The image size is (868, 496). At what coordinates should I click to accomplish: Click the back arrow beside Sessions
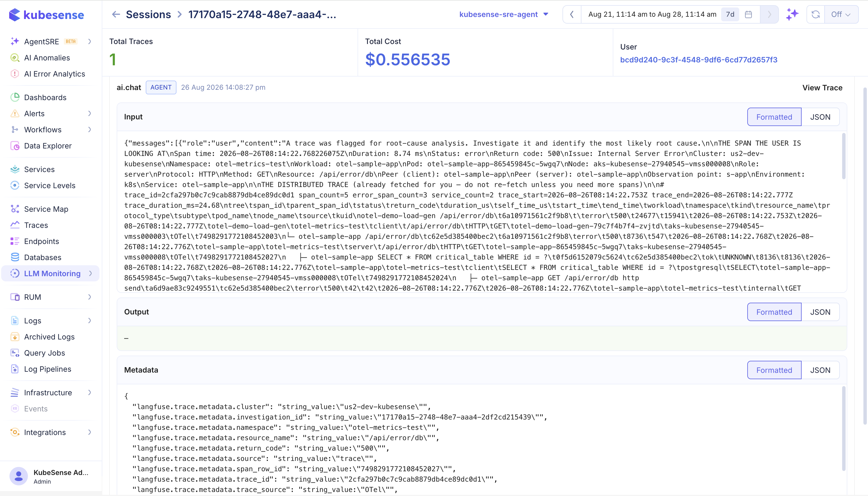point(116,14)
